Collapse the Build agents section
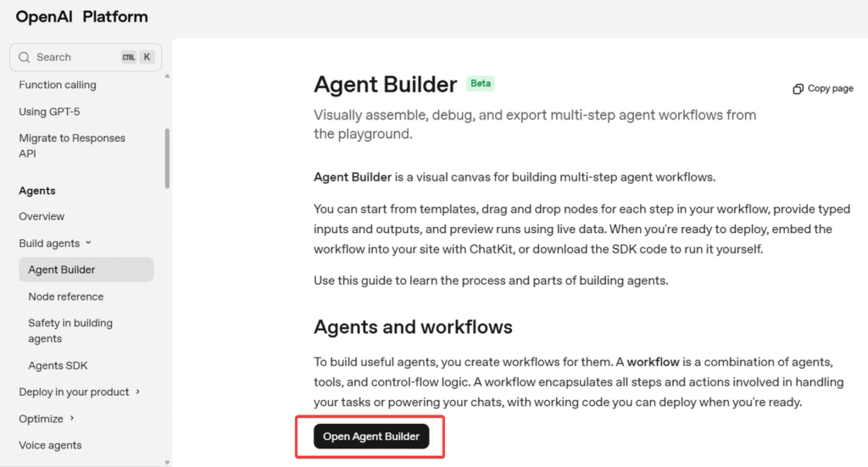Viewport: 868px width, 467px height. [88, 243]
